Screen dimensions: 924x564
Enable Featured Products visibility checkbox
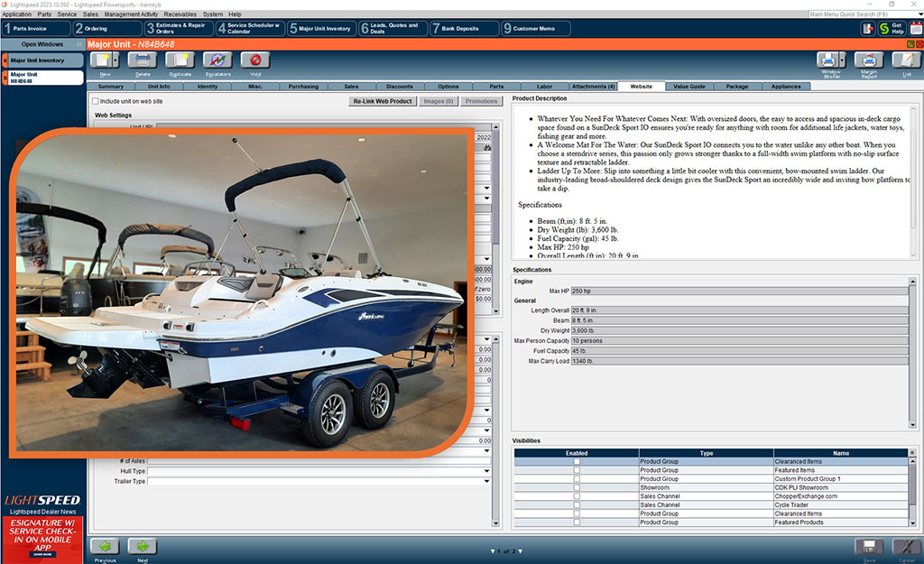pyautogui.click(x=577, y=522)
